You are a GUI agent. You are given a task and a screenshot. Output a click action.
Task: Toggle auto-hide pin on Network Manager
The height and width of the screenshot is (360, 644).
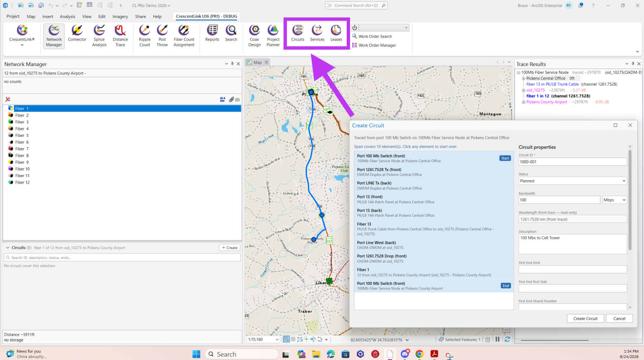[232, 64]
